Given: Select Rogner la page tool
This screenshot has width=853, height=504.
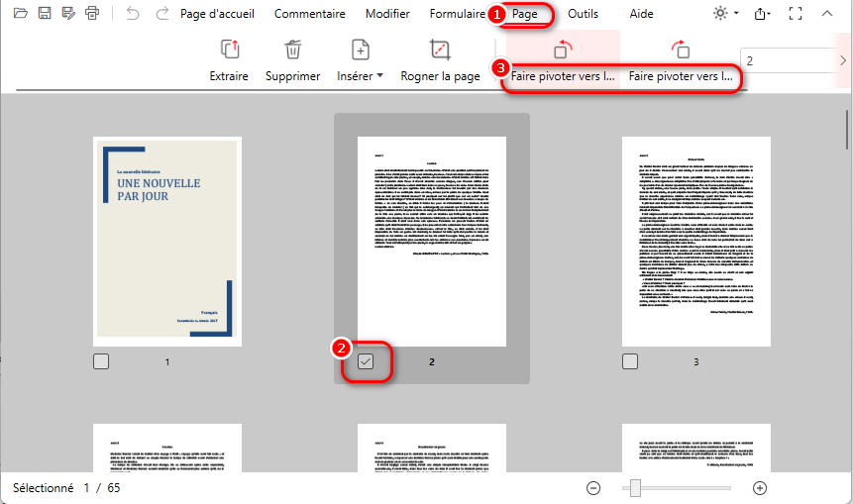Looking at the screenshot, I should tap(440, 60).
